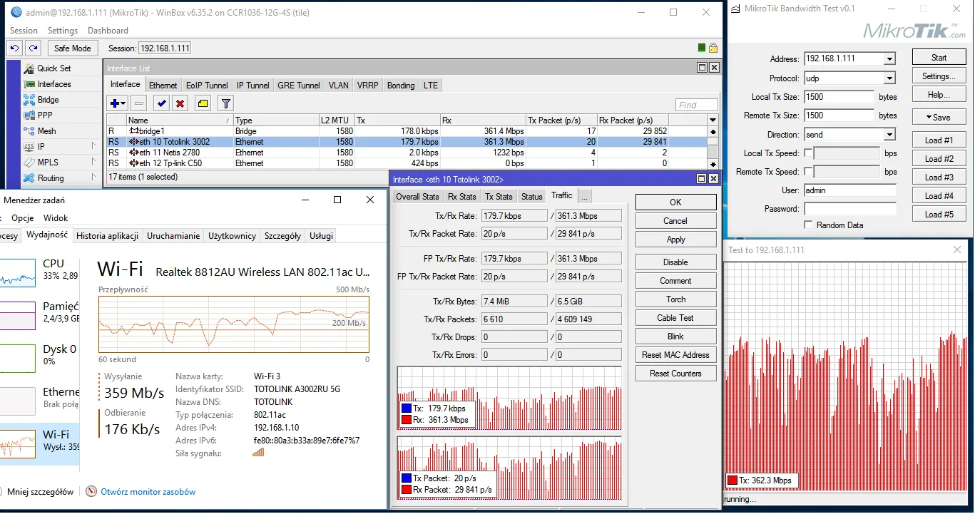Open the Otwórz monitor zasobów link

[148, 492]
